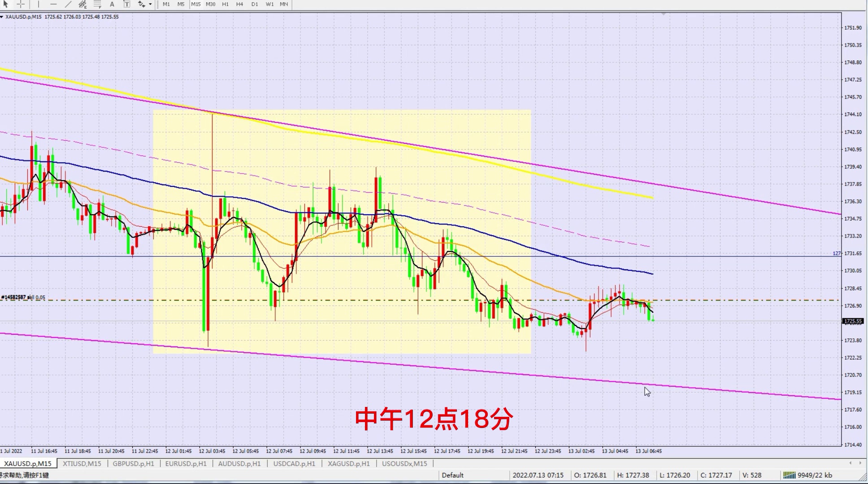Activate the crosshair tool
This screenshot has height=484, width=868.
coord(21,4)
